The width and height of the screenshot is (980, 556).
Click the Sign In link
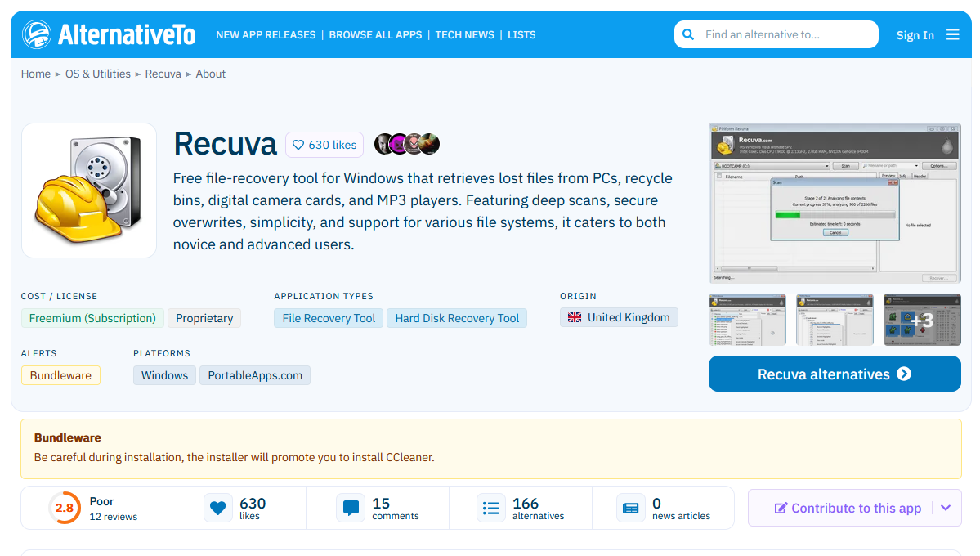[x=915, y=35]
